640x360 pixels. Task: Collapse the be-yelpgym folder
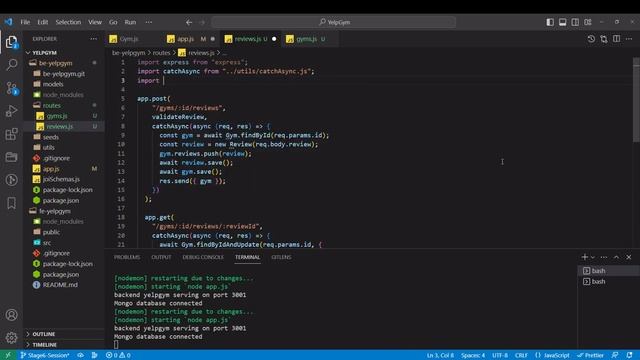click(64, 63)
